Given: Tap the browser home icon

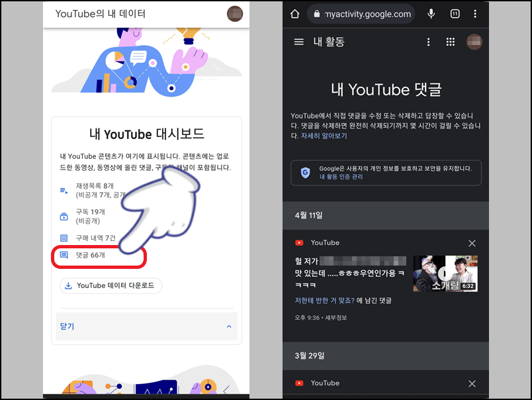Looking at the screenshot, I should pos(295,14).
